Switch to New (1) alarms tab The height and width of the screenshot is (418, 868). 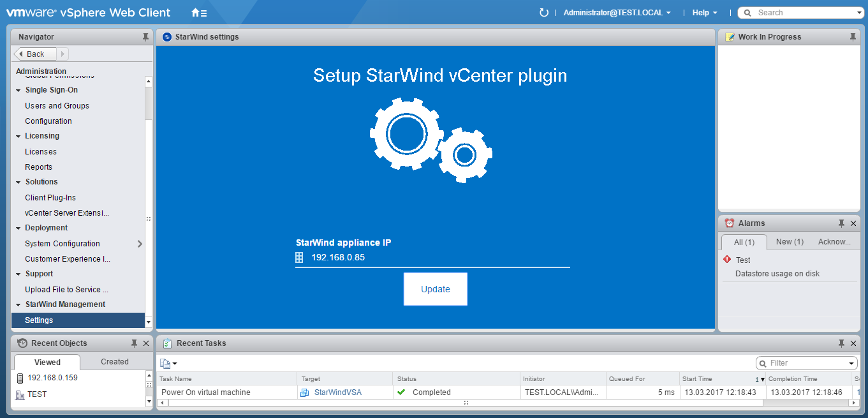click(x=790, y=242)
